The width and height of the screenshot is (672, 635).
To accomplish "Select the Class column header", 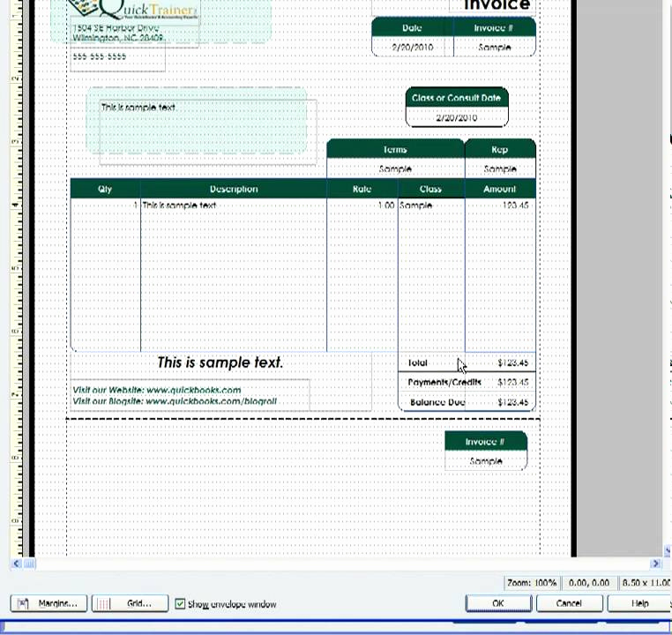I will pyautogui.click(x=430, y=189).
